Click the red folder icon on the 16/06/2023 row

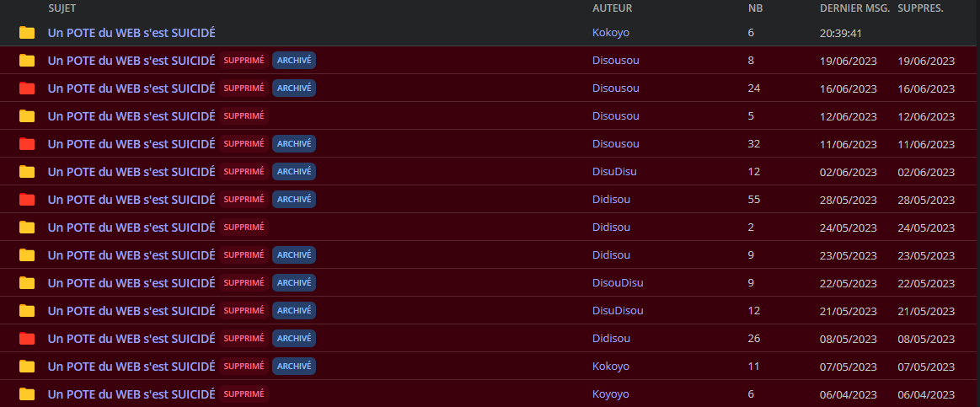(x=27, y=88)
